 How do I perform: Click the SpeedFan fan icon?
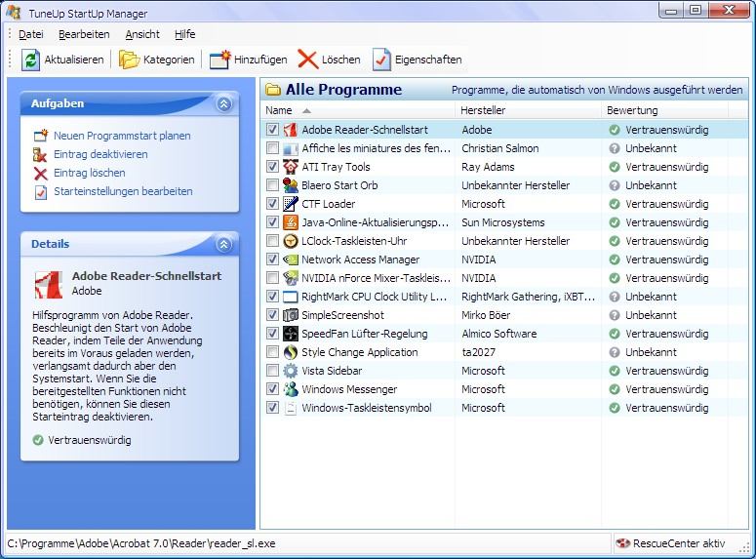click(291, 334)
